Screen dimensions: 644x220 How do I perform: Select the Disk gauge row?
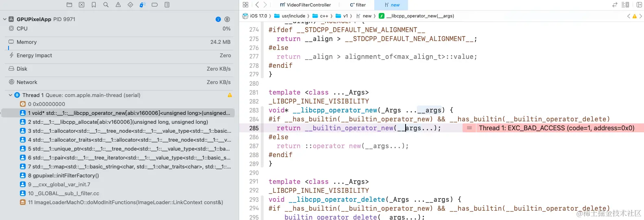(x=120, y=69)
